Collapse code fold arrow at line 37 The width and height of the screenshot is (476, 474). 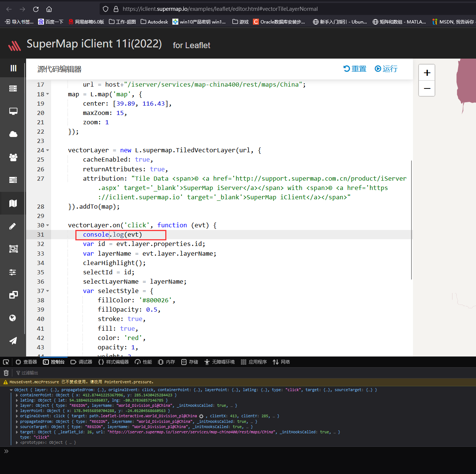coord(47,291)
